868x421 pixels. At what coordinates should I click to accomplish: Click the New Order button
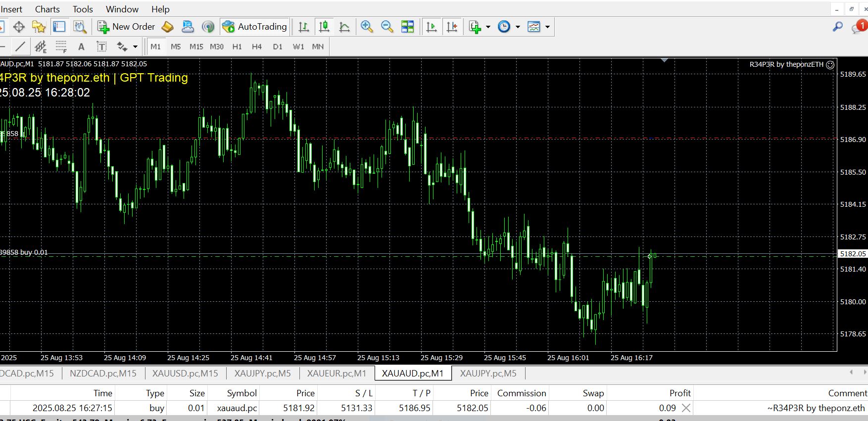(x=126, y=27)
